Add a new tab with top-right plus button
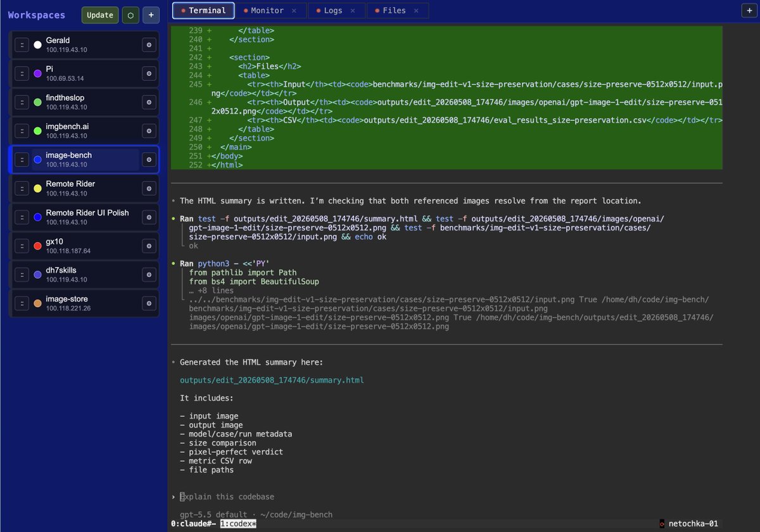This screenshot has height=532, width=760. 749,10
